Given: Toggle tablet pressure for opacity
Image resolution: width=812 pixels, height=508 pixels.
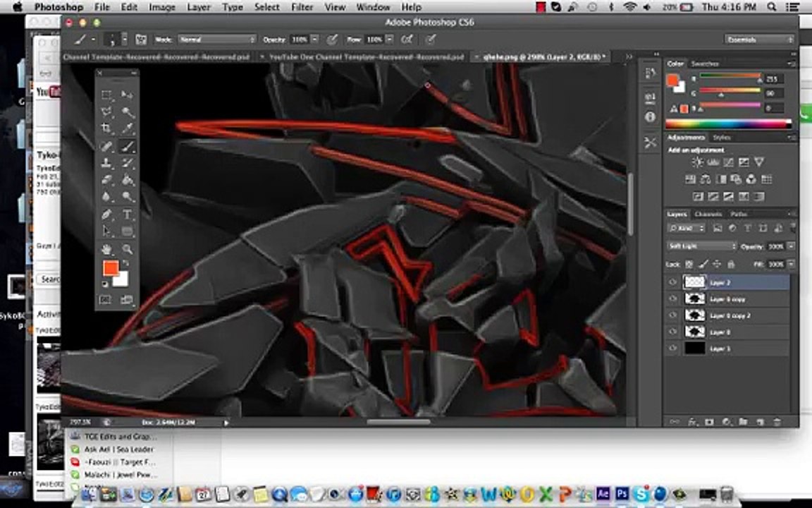Looking at the screenshot, I should [332, 40].
